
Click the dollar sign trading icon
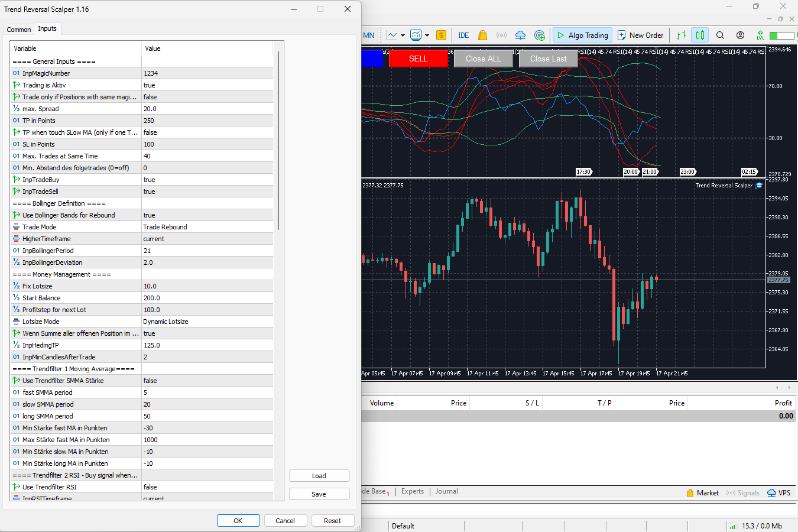coord(441,35)
